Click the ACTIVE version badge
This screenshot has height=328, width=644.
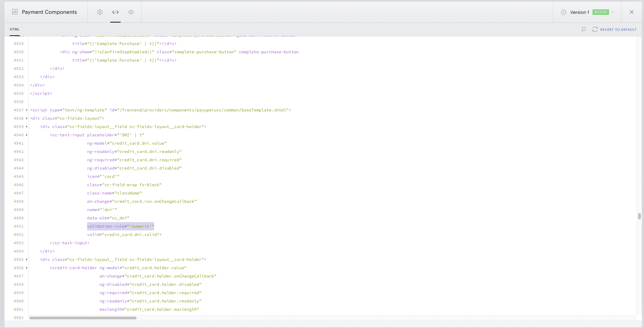tap(601, 12)
